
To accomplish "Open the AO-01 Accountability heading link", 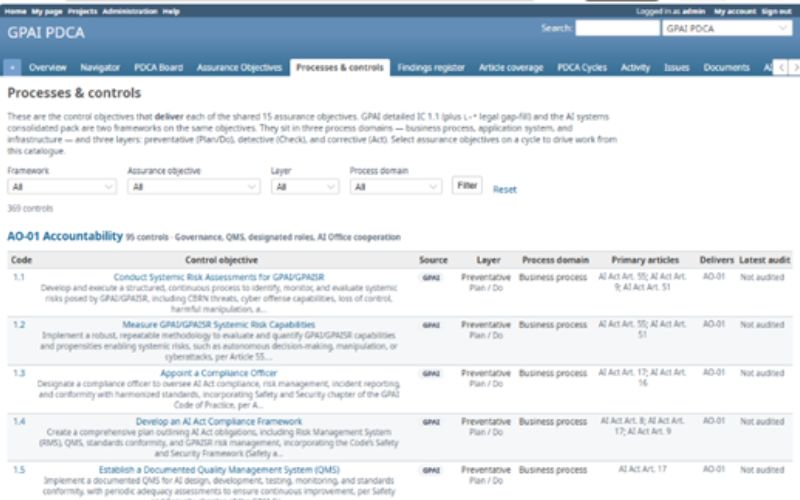I will pos(65,236).
